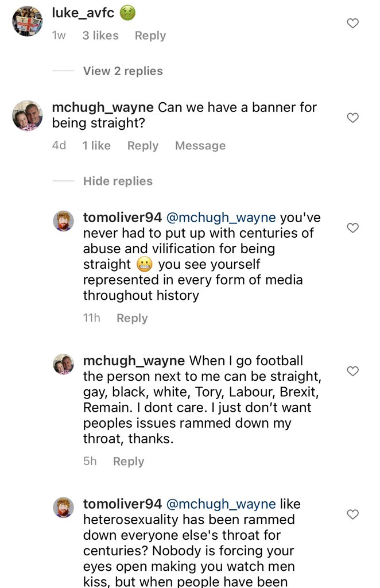View '3 likes' on luke_avfc's comment
This screenshot has width=380, height=588.
pyautogui.click(x=100, y=36)
